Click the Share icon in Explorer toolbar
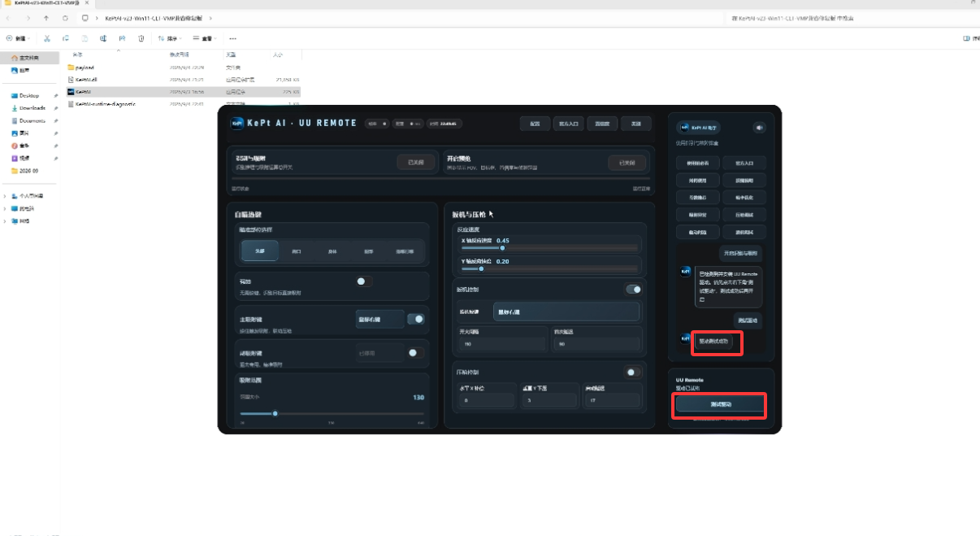The width and height of the screenshot is (980, 536). (122, 38)
